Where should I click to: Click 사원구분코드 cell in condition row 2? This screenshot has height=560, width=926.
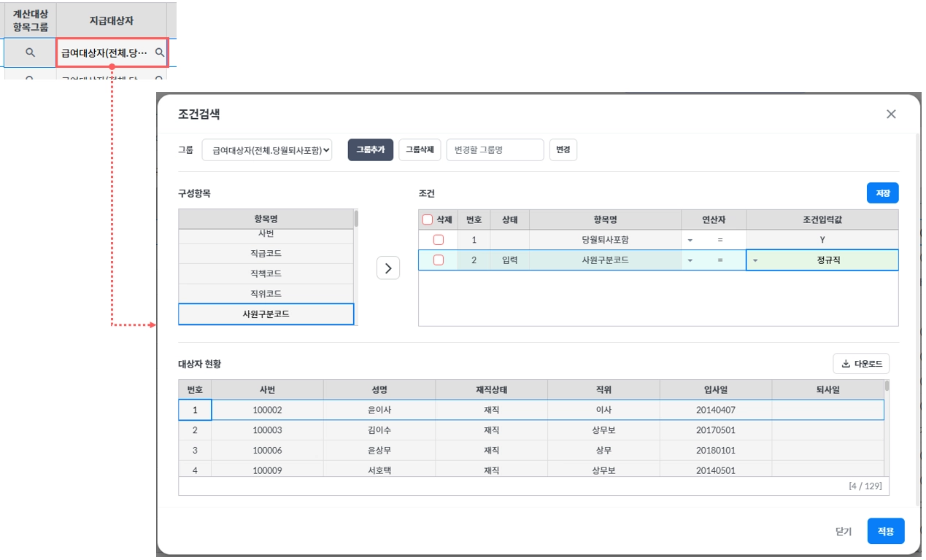pyautogui.click(x=606, y=260)
